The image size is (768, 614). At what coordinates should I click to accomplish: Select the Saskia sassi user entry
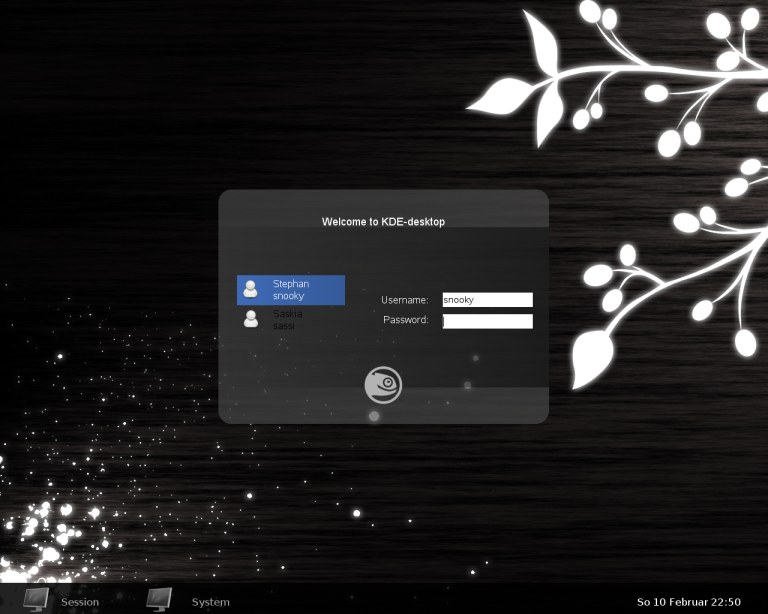pyautogui.click(x=291, y=319)
